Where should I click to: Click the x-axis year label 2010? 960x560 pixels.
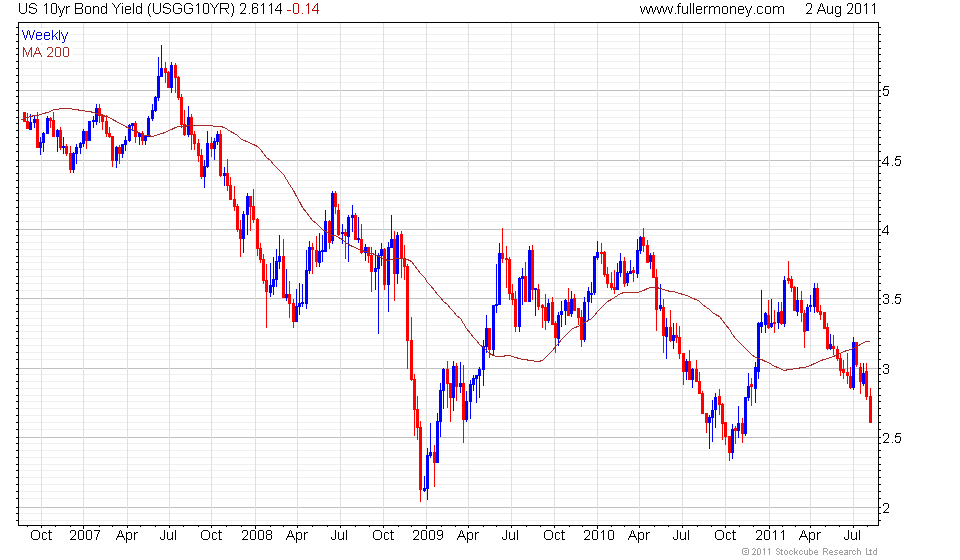pos(599,536)
